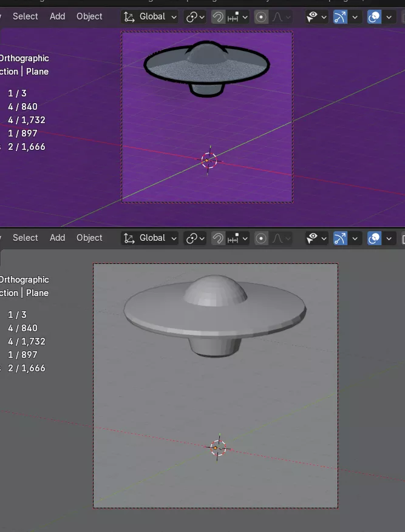Viewport: 405px width, 532px height.
Task: Click '4 / 840' stat in bottom viewport
Action: [x=22, y=328]
